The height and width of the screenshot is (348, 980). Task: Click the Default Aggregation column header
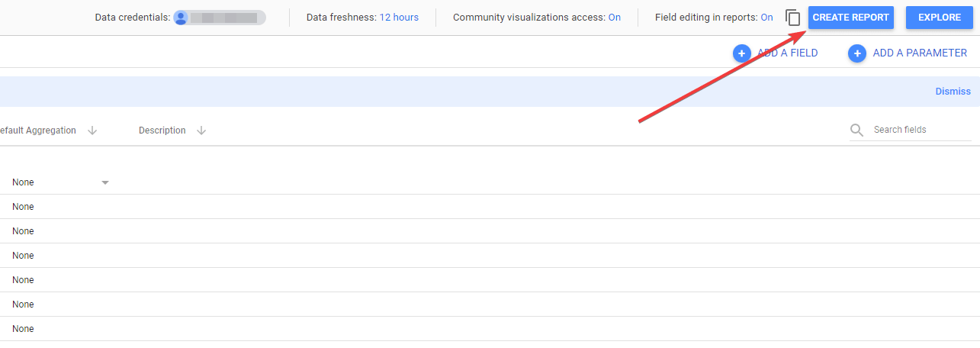coord(38,130)
